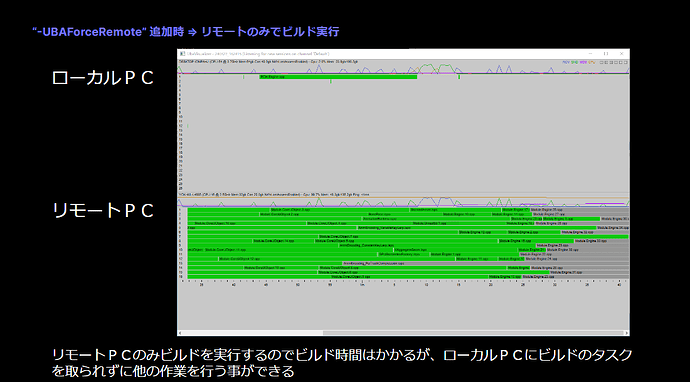Click the scrollbar right arrow

[x=627, y=333]
